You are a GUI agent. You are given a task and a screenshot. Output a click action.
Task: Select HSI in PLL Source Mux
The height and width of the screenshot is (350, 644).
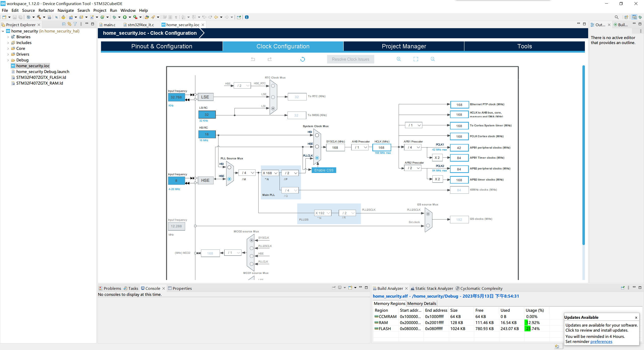tap(229, 167)
